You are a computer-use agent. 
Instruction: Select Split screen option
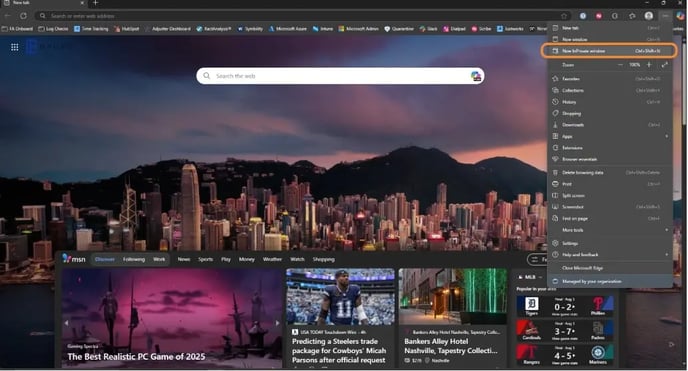coord(609,196)
